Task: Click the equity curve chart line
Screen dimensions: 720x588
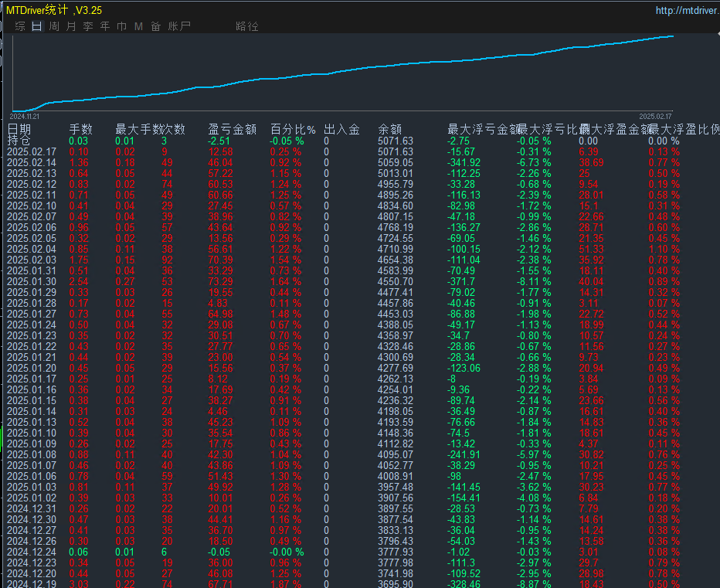Action: (348, 70)
